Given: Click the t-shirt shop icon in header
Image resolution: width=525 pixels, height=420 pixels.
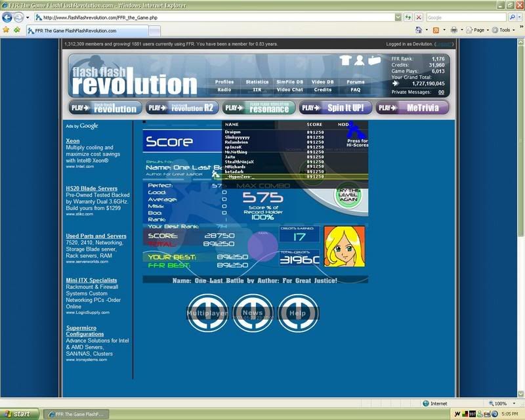Looking at the screenshot, I should pos(346,60).
